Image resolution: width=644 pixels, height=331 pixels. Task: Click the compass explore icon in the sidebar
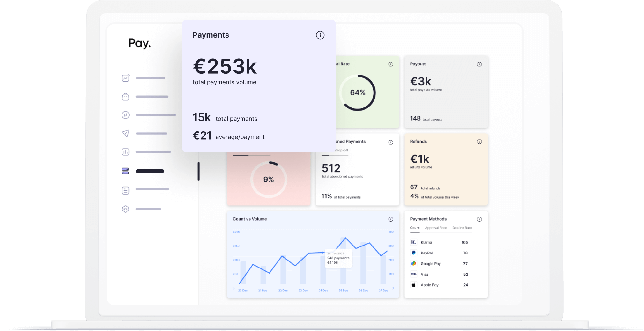[x=125, y=115]
